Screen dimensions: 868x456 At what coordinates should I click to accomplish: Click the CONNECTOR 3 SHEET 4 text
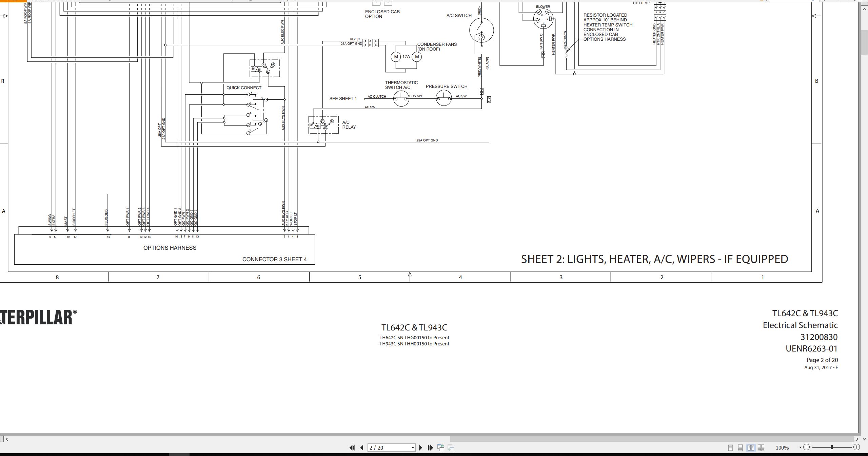tap(274, 260)
